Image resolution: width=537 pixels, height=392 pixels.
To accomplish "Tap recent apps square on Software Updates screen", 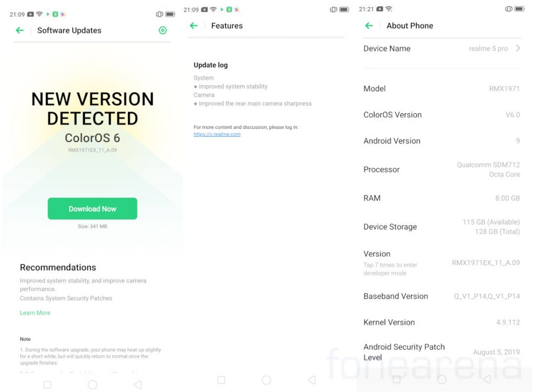I will click(x=47, y=385).
